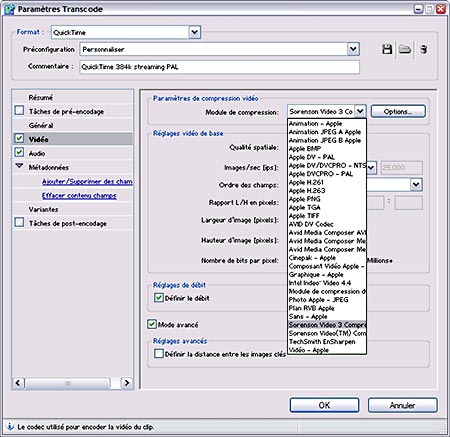Click the Commentaire text field

click(220, 67)
